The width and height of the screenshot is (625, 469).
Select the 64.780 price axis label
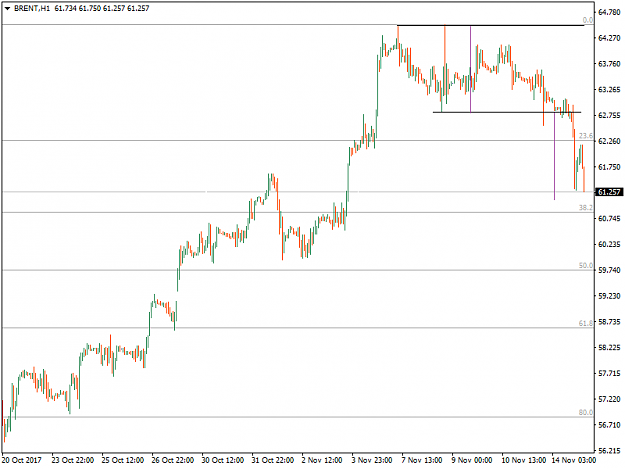[609, 12]
